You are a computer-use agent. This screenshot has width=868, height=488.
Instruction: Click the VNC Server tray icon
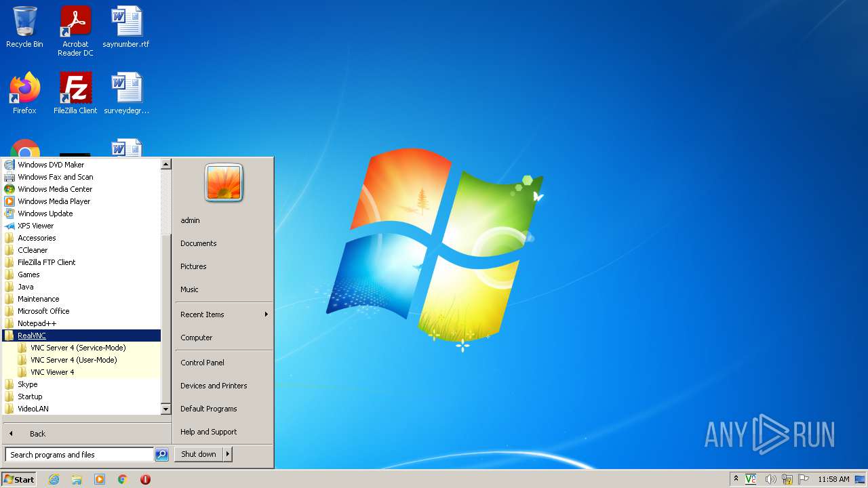[x=751, y=479]
